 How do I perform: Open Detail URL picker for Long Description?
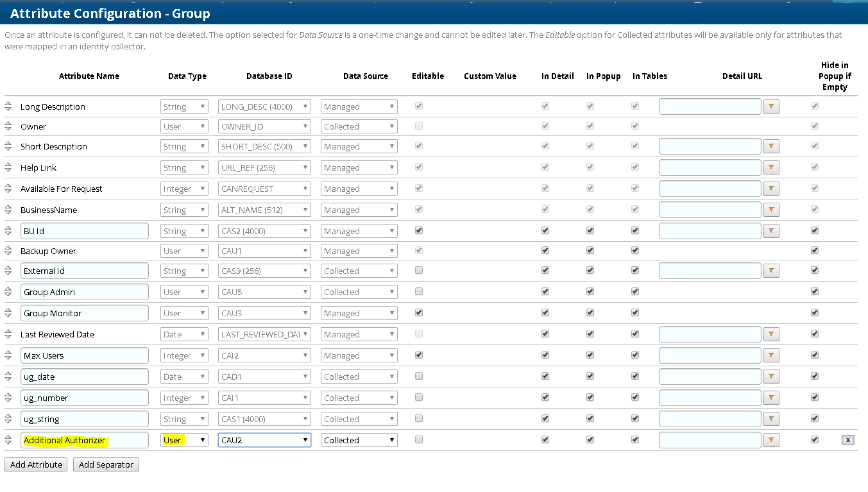coord(771,106)
